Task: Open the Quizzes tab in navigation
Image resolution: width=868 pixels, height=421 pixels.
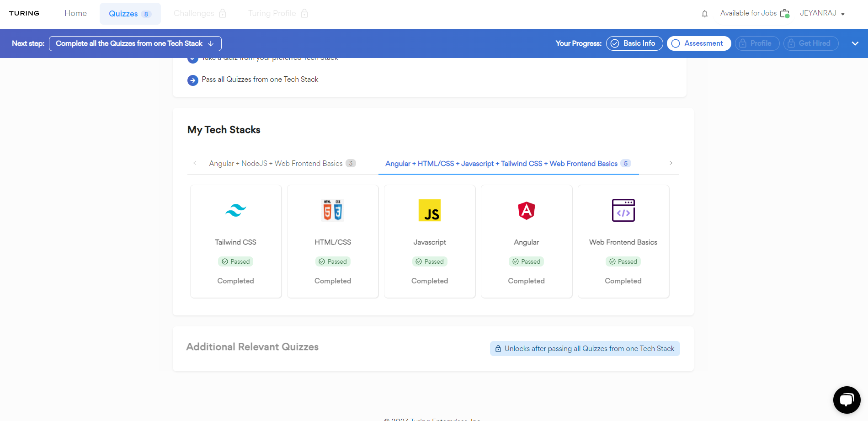Action: [130, 14]
